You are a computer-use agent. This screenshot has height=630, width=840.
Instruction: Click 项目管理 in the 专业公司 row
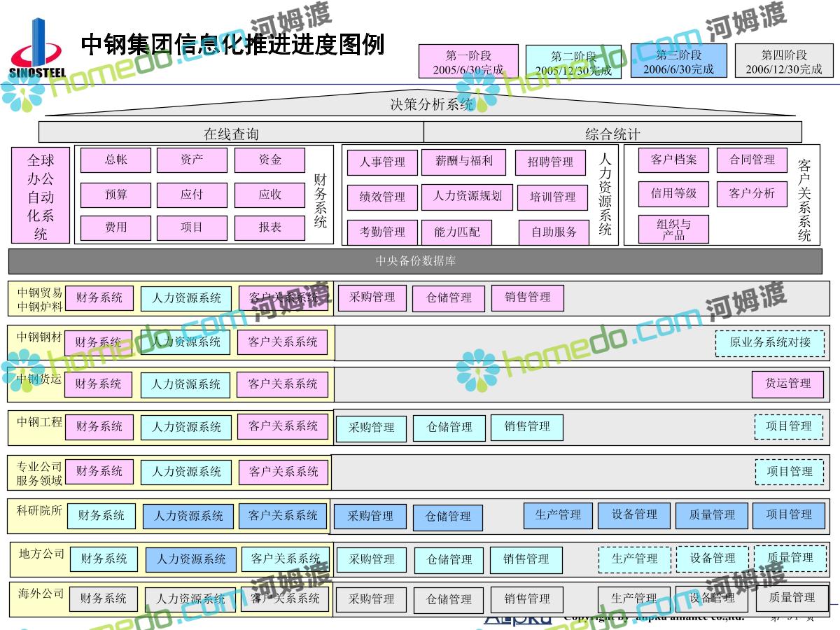[x=790, y=472]
